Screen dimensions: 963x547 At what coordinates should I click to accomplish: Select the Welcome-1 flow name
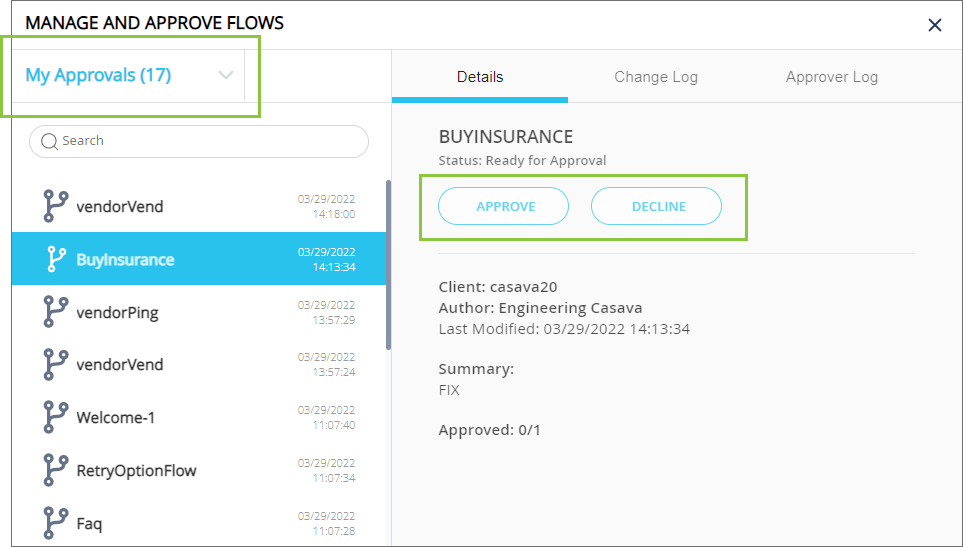pyautogui.click(x=116, y=417)
